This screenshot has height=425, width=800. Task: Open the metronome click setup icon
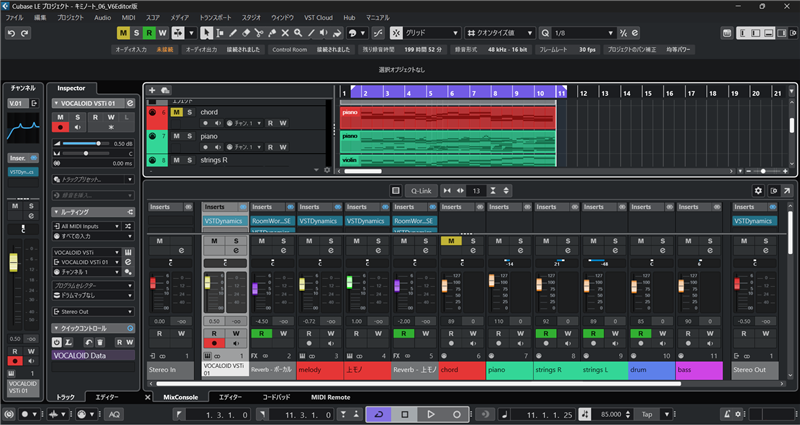pyautogui.click(x=738, y=414)
